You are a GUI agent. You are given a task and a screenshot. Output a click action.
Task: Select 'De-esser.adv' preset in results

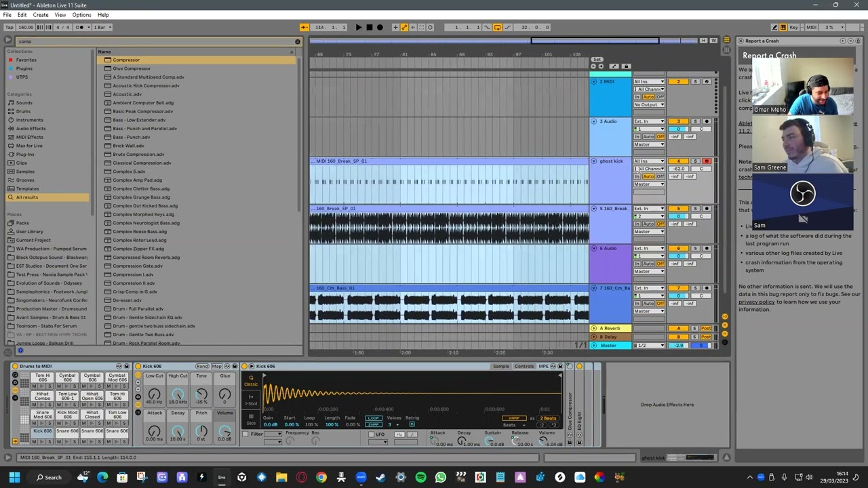point(127,300)
